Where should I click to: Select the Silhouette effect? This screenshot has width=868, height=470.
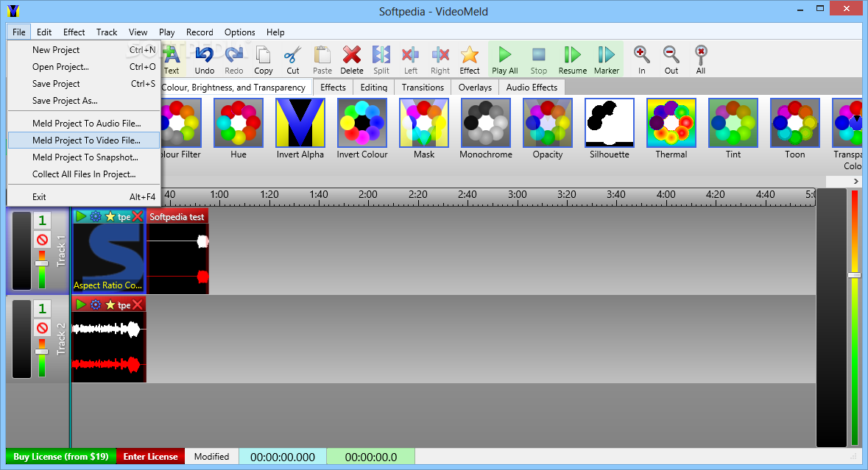coord(610,123)
